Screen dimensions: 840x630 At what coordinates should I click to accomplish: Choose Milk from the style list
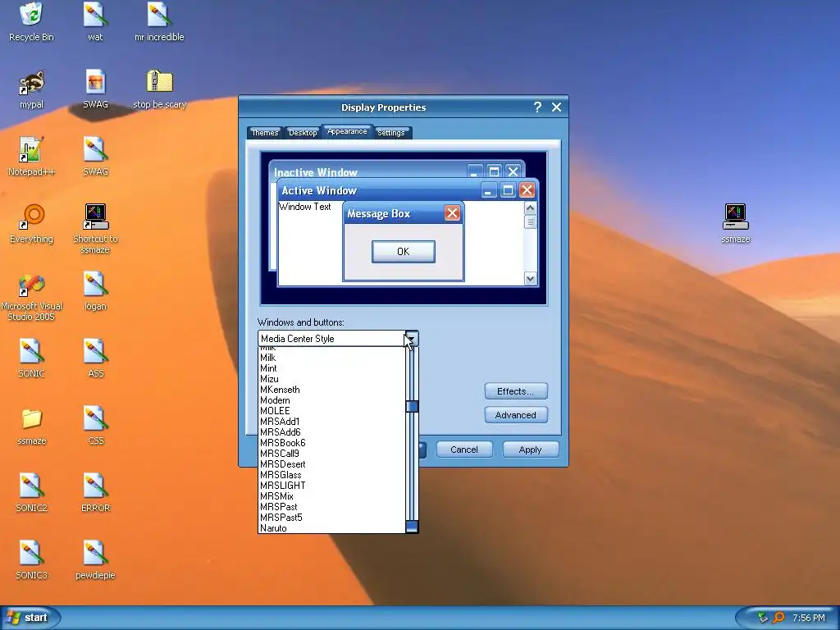coord(331,358)
